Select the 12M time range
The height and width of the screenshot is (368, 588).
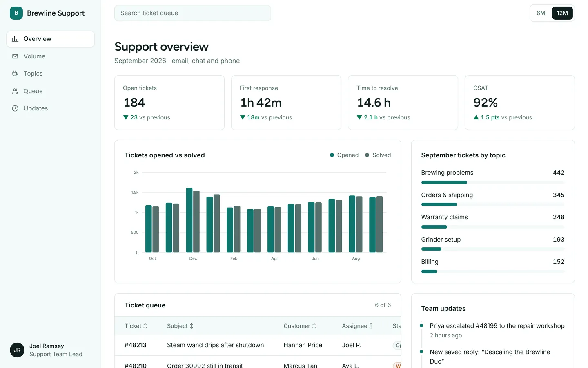[x=562, y=13]
